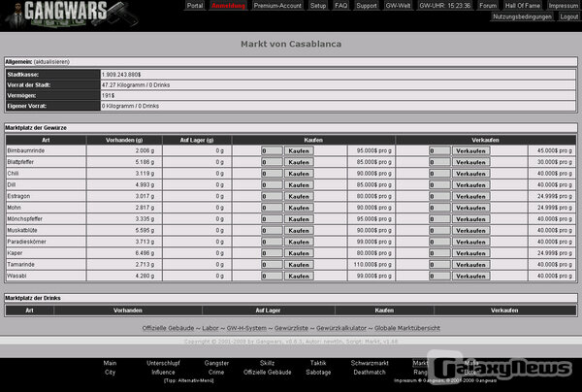The width and height of the screenshot is (582, 392).
Task: Open Offizielle Gebäude link below tables
Action: [x=168, y=328]
